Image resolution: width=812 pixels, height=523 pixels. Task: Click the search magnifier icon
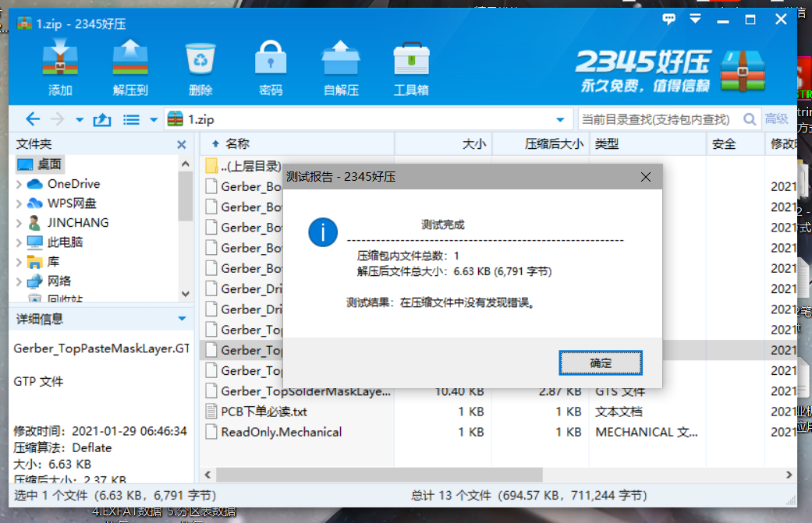click(x=749, y=119)
